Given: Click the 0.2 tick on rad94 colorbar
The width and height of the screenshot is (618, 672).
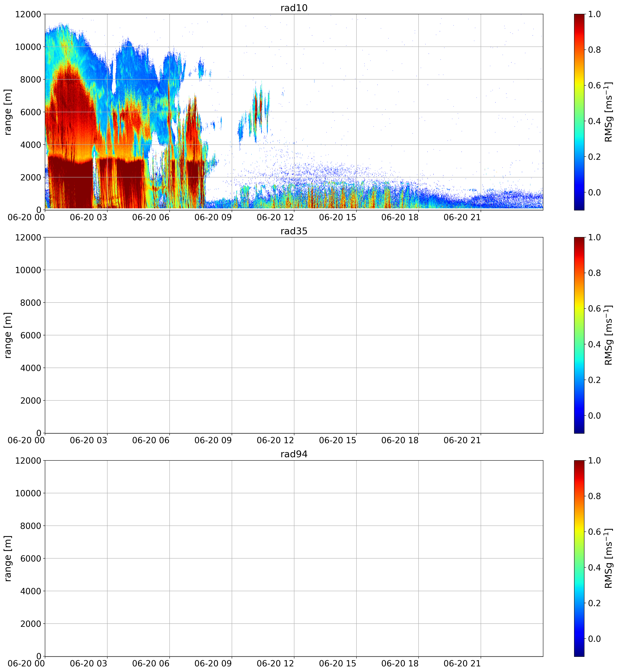Looking at the screenshot, I should point(594,603).
